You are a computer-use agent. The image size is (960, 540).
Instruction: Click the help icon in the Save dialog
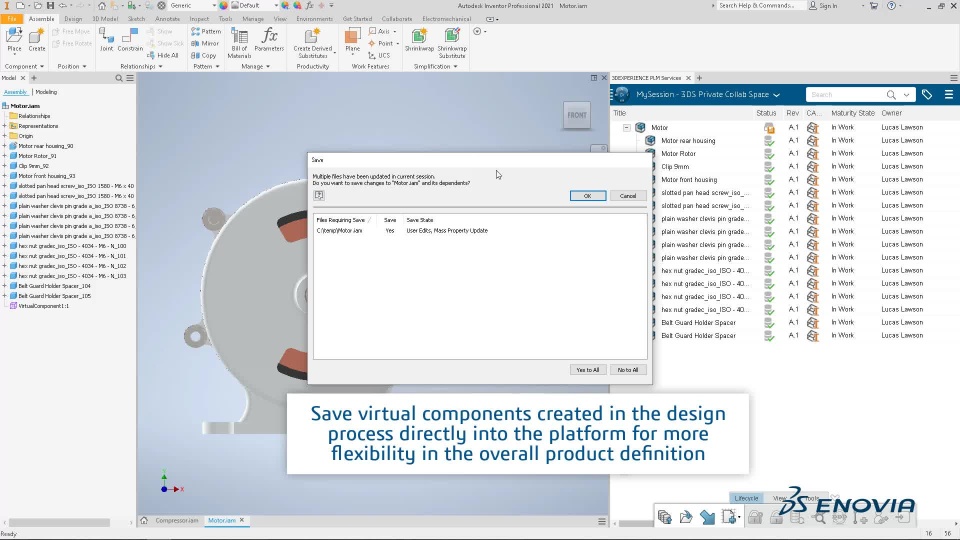pos(319,195)
